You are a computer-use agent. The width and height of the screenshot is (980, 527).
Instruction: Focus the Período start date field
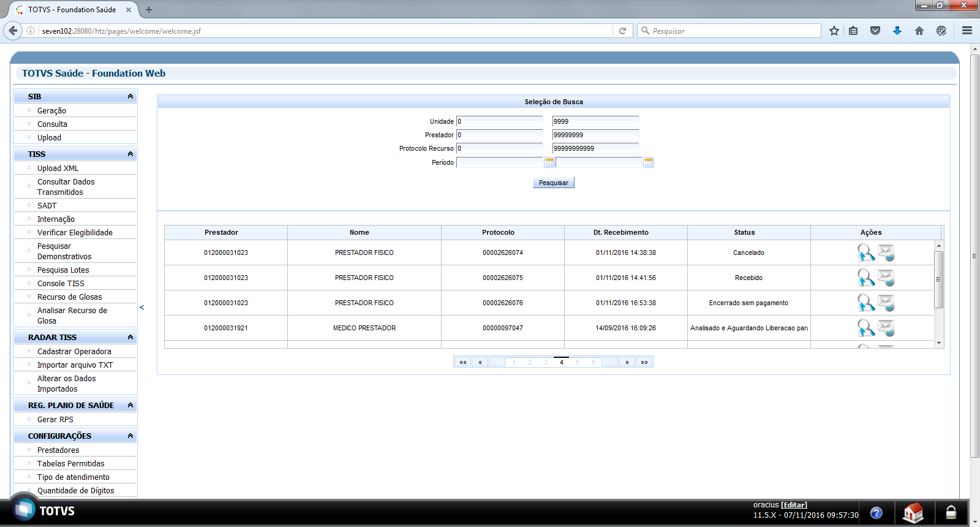point(500,162)
